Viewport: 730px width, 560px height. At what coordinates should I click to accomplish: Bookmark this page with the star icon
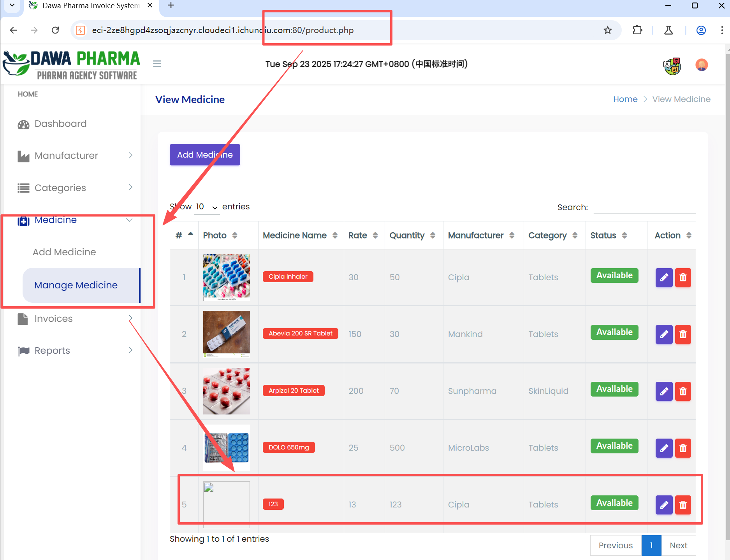pyautogui.click(x=608, y=30)
